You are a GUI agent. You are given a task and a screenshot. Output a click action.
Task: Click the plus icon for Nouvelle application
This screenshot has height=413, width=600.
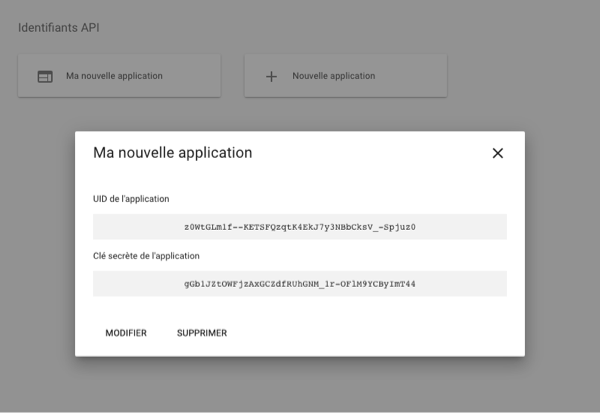pyautogui.click(x=271, y=76)
